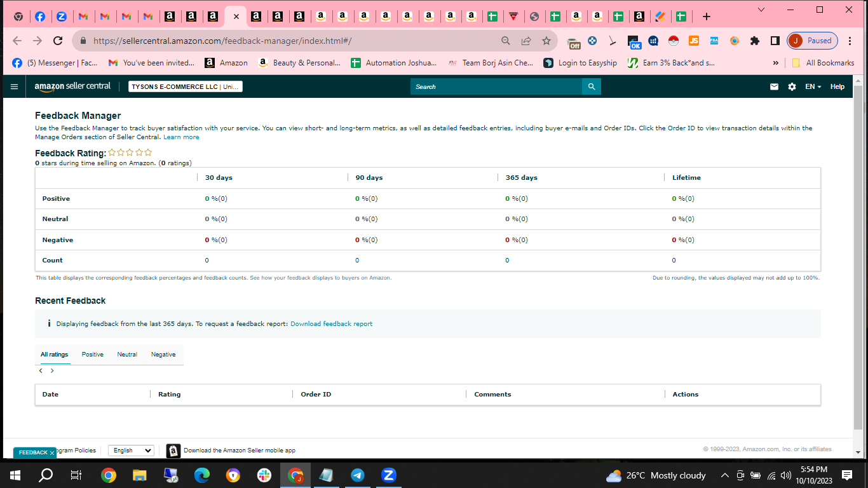868x488 pixels.
Task: Close the current browser tab
Action: [236, 17]
